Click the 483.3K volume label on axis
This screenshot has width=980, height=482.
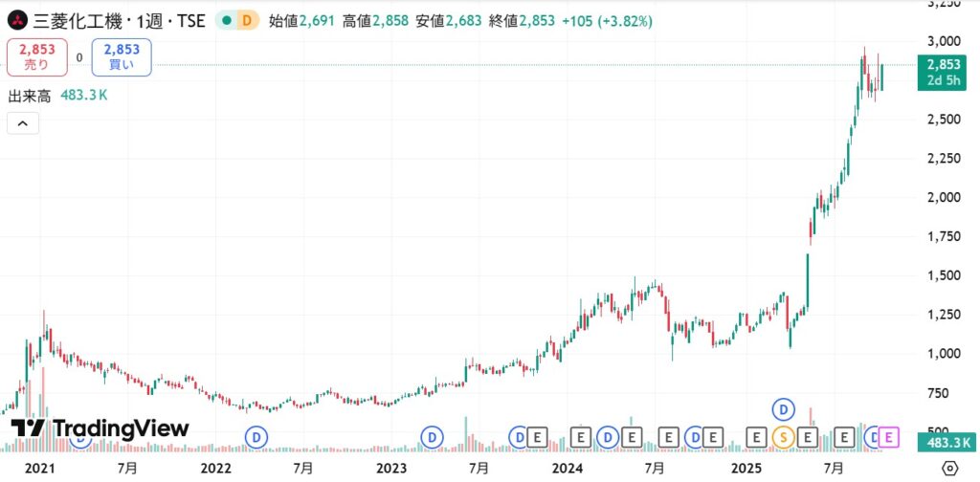tap(945, 443)
